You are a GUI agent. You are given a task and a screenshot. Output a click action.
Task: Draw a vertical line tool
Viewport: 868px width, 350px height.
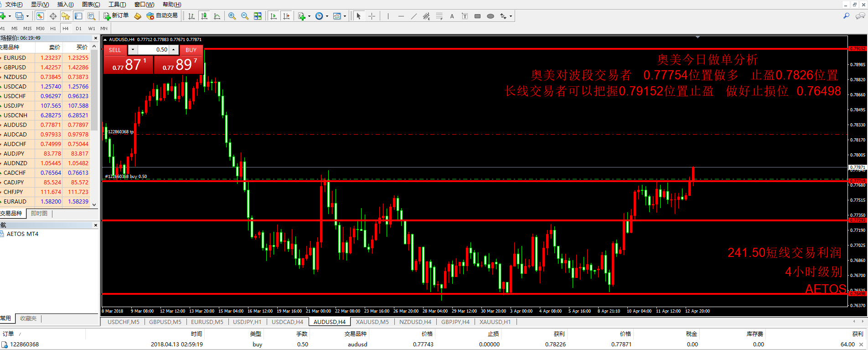pos(388,16)
